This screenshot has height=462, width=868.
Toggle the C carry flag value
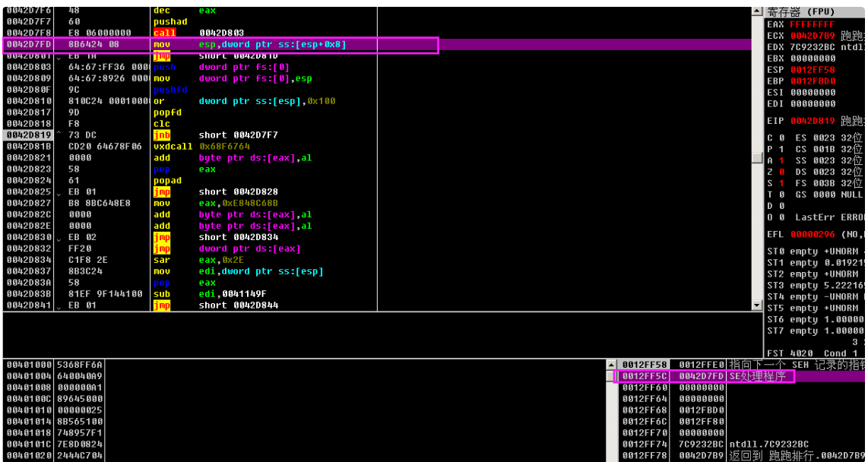click(x=781, y=138)
